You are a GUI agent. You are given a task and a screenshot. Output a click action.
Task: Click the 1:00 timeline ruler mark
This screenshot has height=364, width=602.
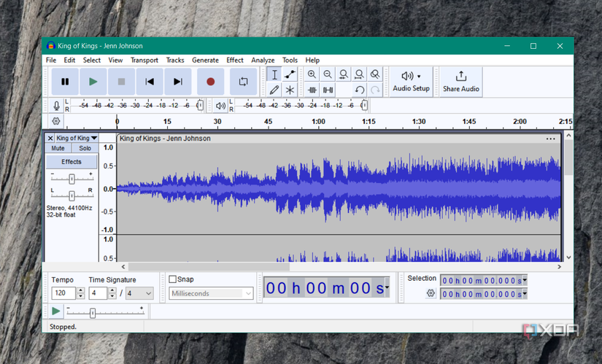318,121
